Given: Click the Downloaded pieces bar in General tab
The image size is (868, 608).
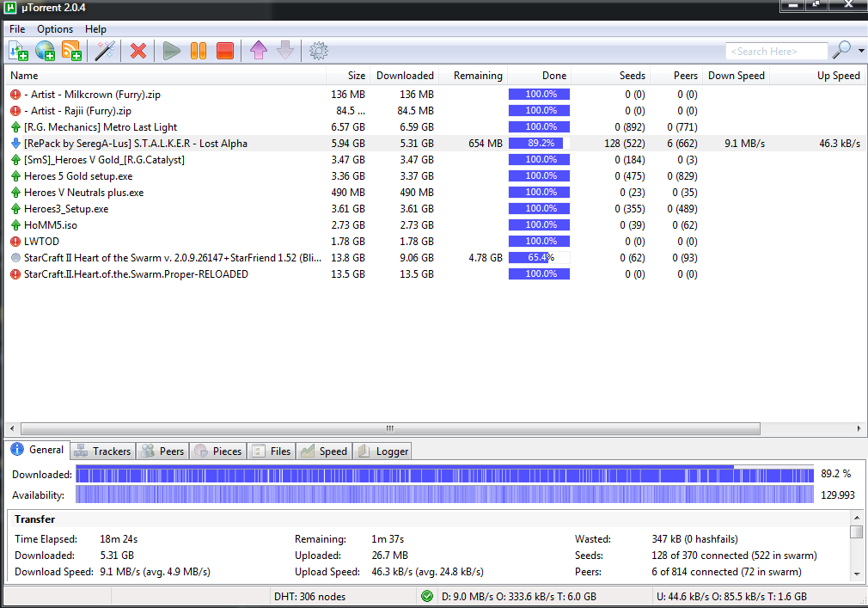Looking at the screenshot, I should tap(444, 475).
